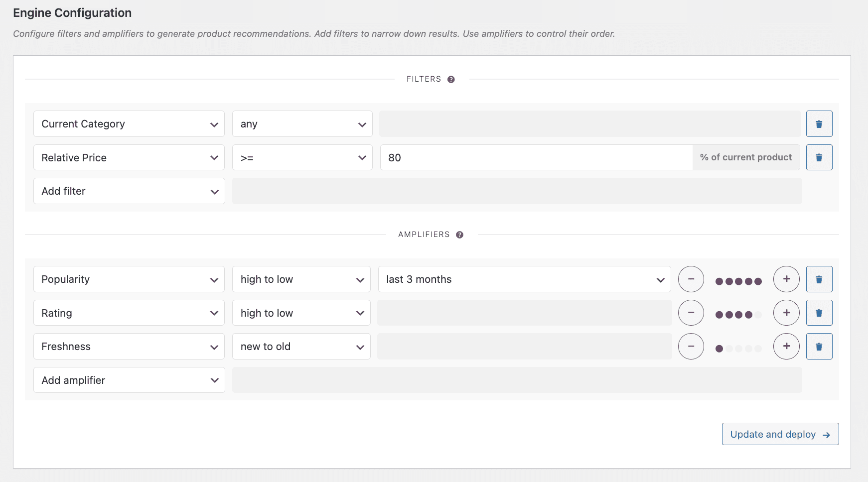Image resolution: width=868 pixels, height=482 pixels.
Task: Remove the Freshness amplifier with trash icon
Action: point(819,347)
